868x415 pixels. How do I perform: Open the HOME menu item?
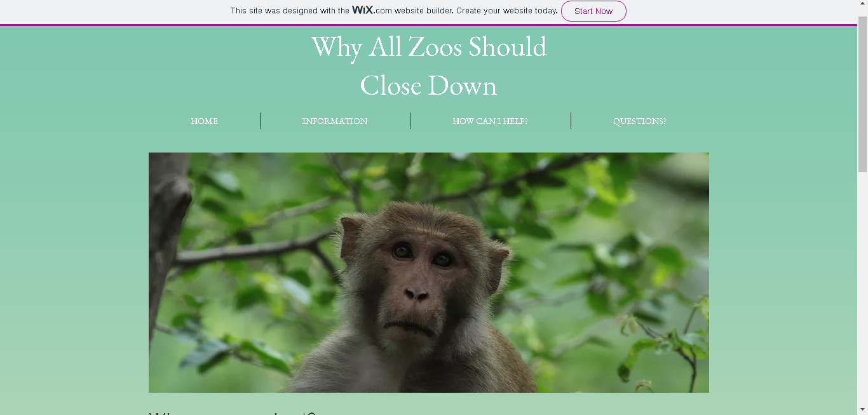pyautogui.click(x=204, y=121)
